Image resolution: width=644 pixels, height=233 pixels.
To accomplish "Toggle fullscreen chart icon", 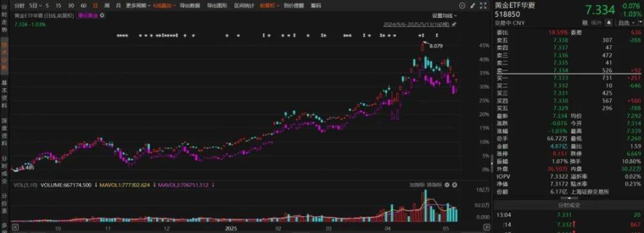I will (x=482, y=6).
